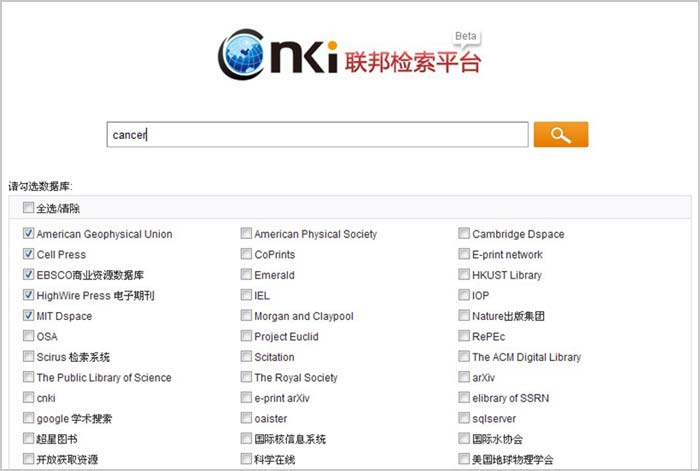This screenshot has width=700, height=471.
Task: Check Project Euclid checkbox
Action: (246, 336)
